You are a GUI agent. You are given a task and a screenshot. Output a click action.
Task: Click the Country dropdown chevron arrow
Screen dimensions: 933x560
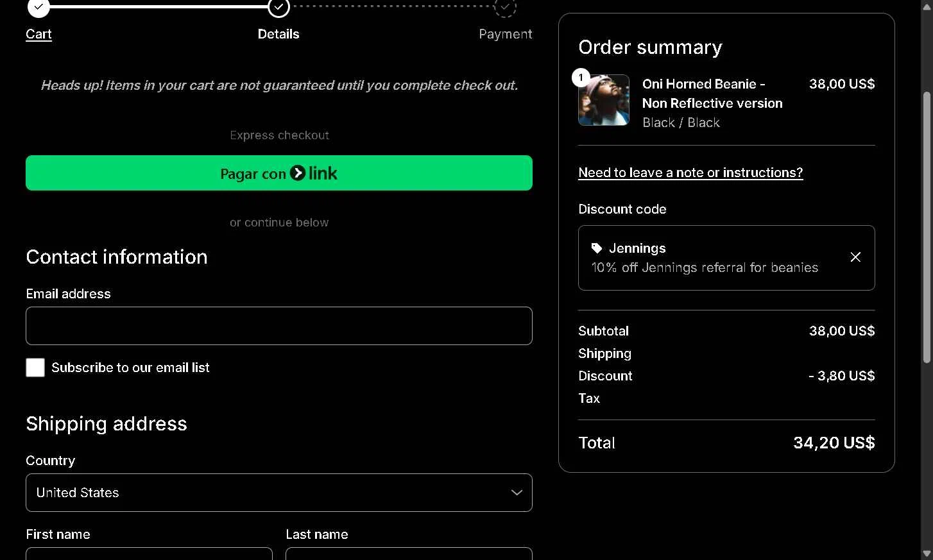click(517, 493)
